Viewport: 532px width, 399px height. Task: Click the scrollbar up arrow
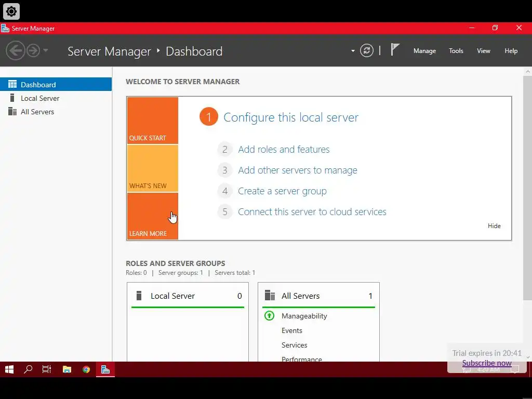(528, 72)
